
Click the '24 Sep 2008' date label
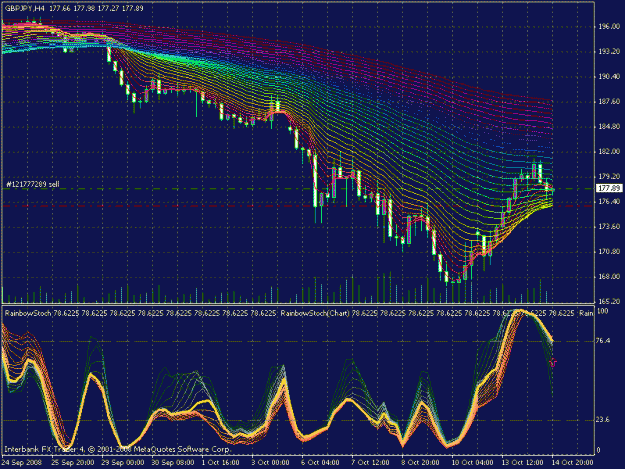(22, 463)
